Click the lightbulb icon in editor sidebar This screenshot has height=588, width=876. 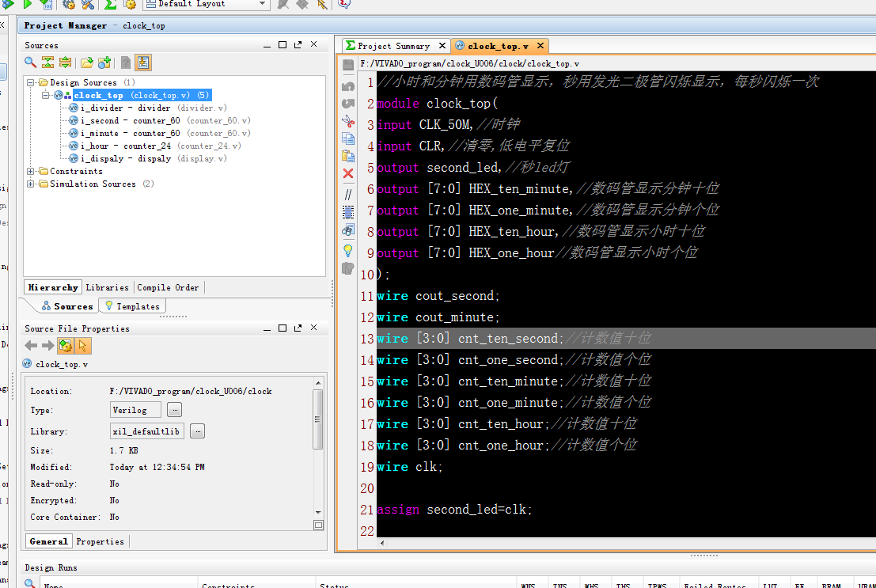348,250
